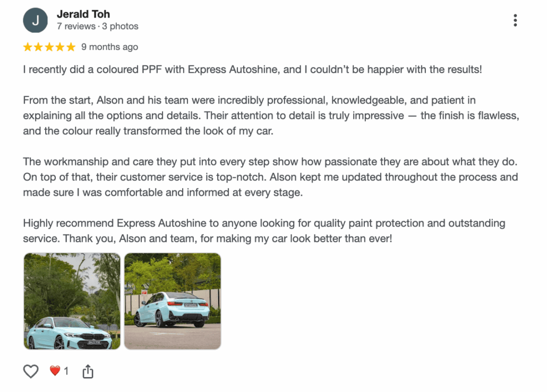The width and height of the screenshot is (547, 392).
Task: Click the round 'J' profile avatar
Action: [36, 21]
